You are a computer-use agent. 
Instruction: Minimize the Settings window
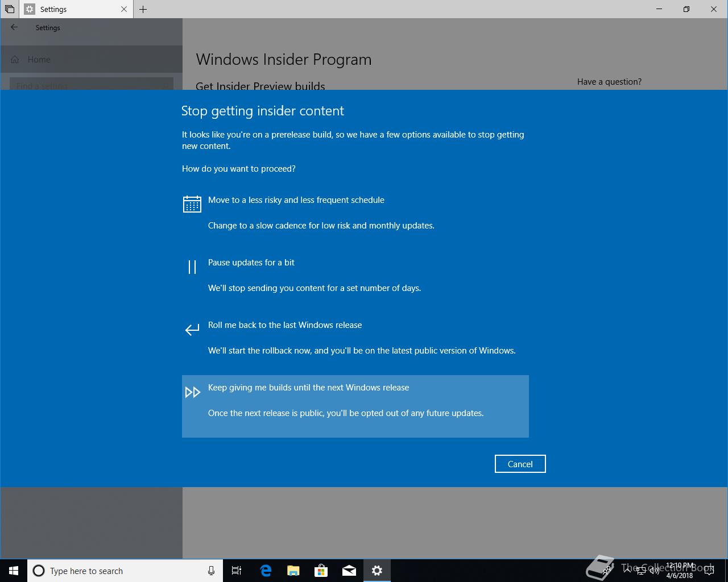pos(659,9)
